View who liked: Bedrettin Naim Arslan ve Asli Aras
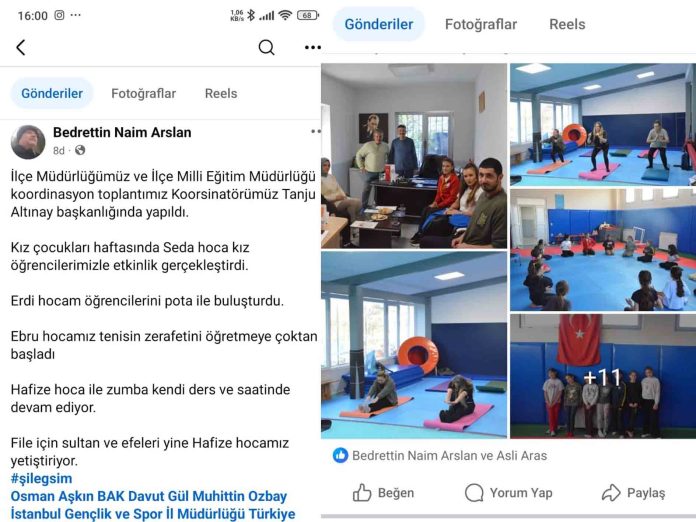 point(449,455)
